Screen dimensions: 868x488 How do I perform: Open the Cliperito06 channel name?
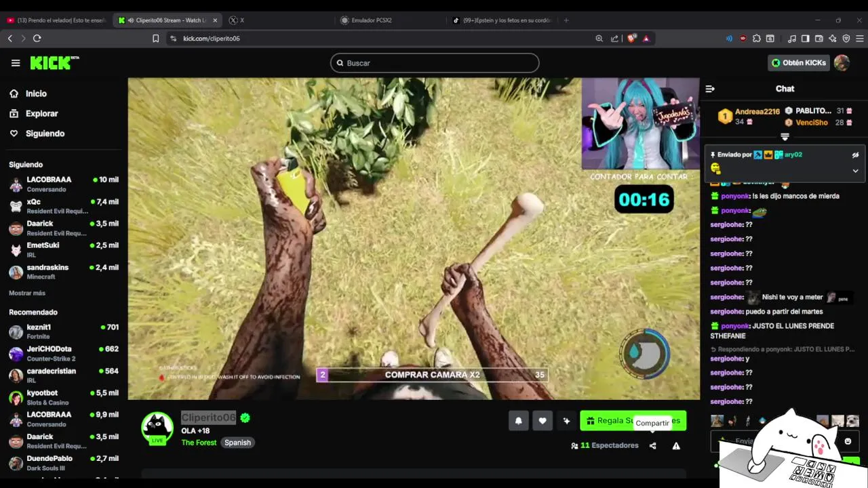(208, 418)
